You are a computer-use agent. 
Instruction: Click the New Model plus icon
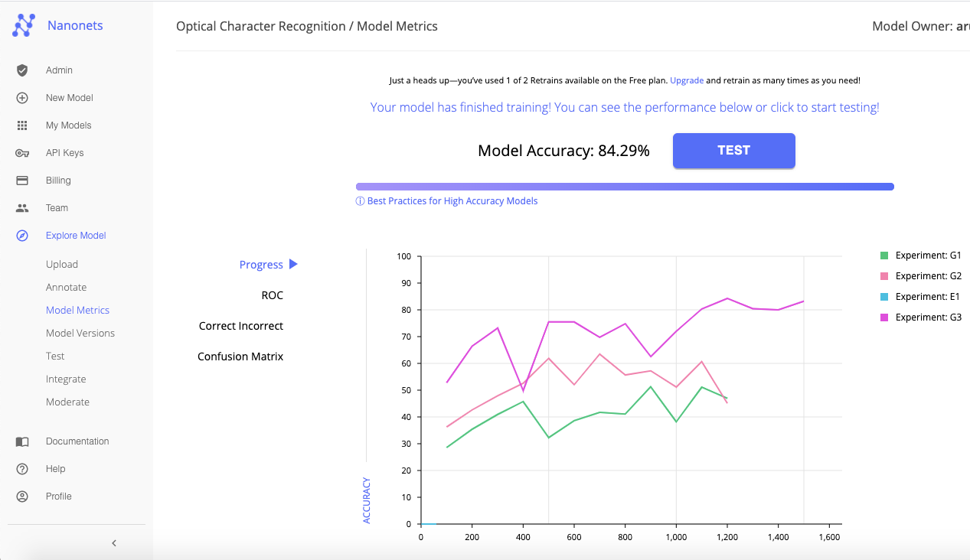click(x=22, y=98)
